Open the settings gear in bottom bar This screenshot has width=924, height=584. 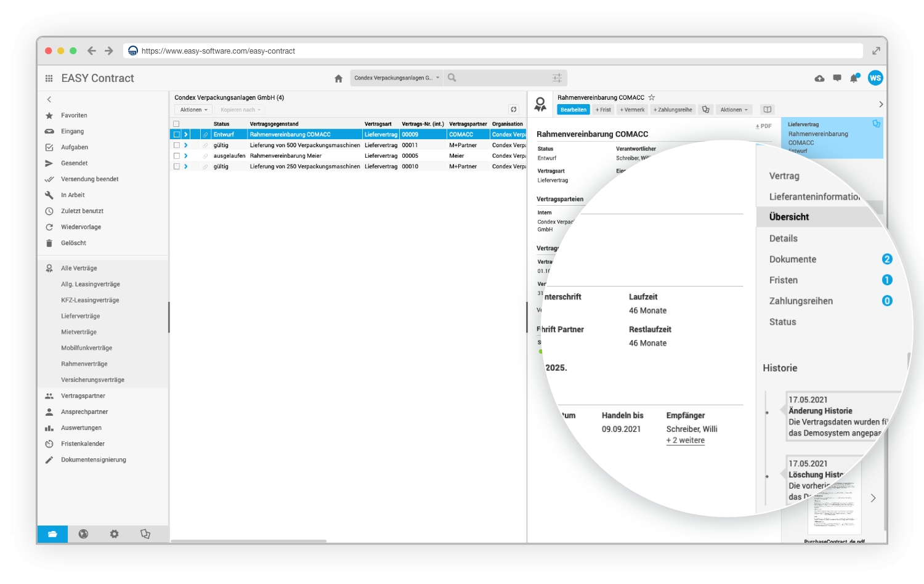click(x=114, y=534)
